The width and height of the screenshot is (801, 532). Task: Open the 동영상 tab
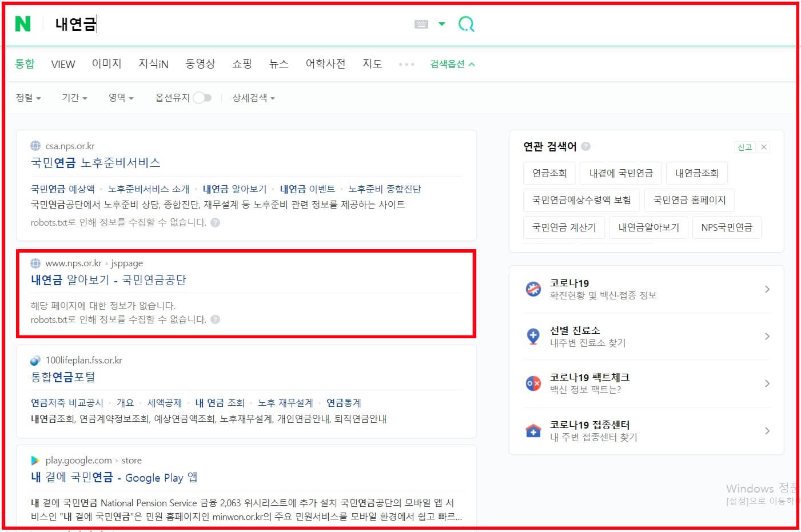(200, 63)
